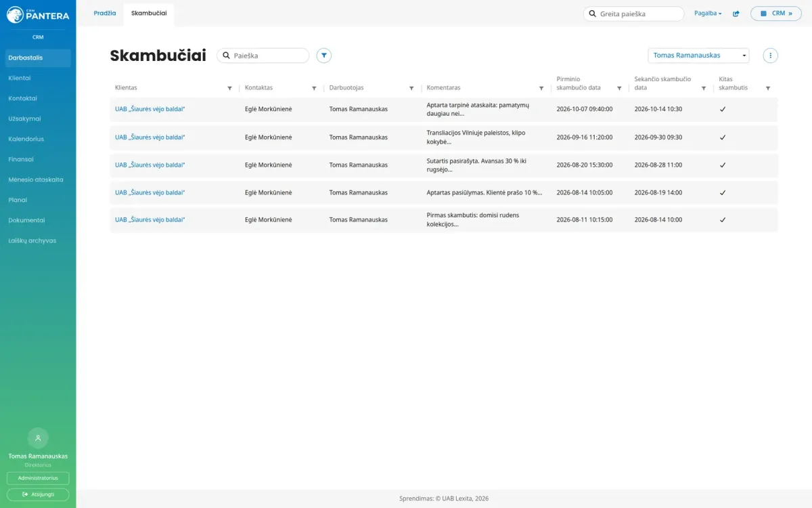Screen dimensions: 812x508
Task: Open the Kontaktas column filter icon
Action: coord(314,88)
